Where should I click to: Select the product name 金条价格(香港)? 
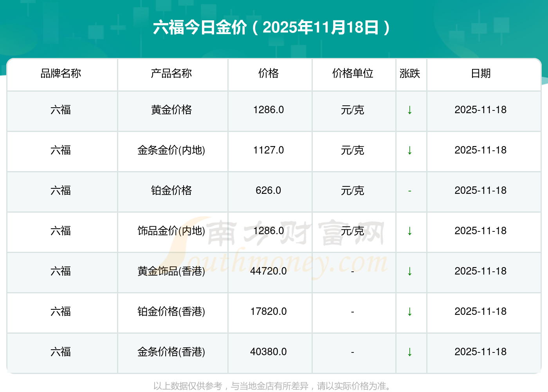(x=171, y=352)
